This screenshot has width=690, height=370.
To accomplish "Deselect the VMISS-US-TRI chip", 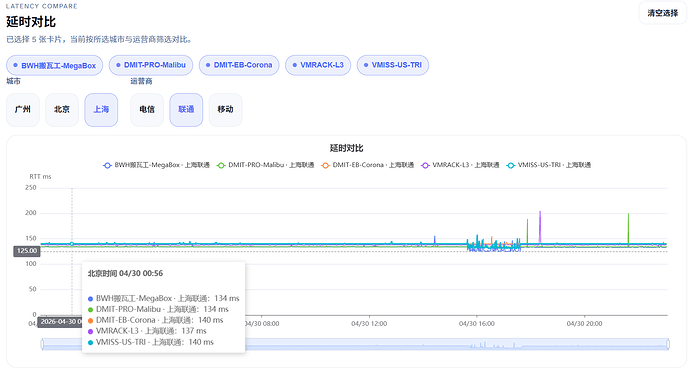I will coord(393,65).
